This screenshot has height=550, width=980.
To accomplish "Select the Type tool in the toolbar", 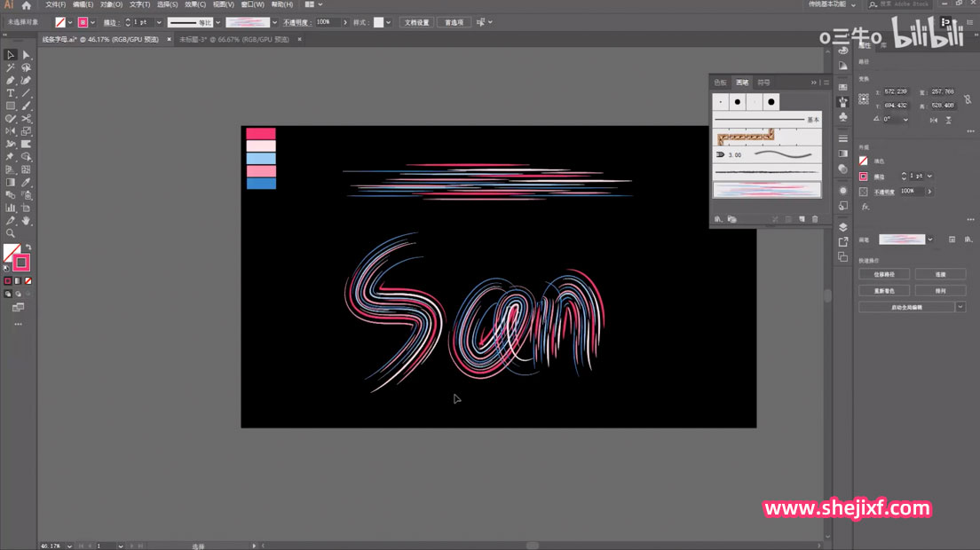I will pos(11,93).
